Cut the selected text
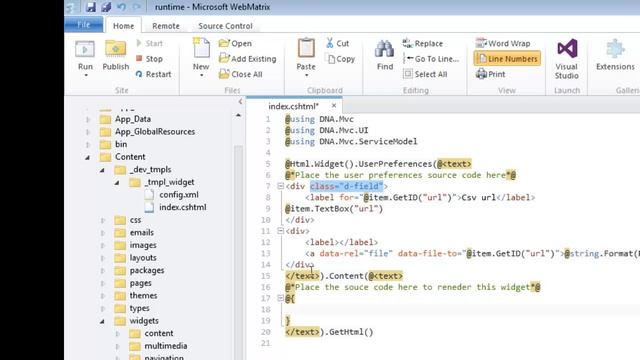The width and height of the screenshot is (640, 360). 338,43
